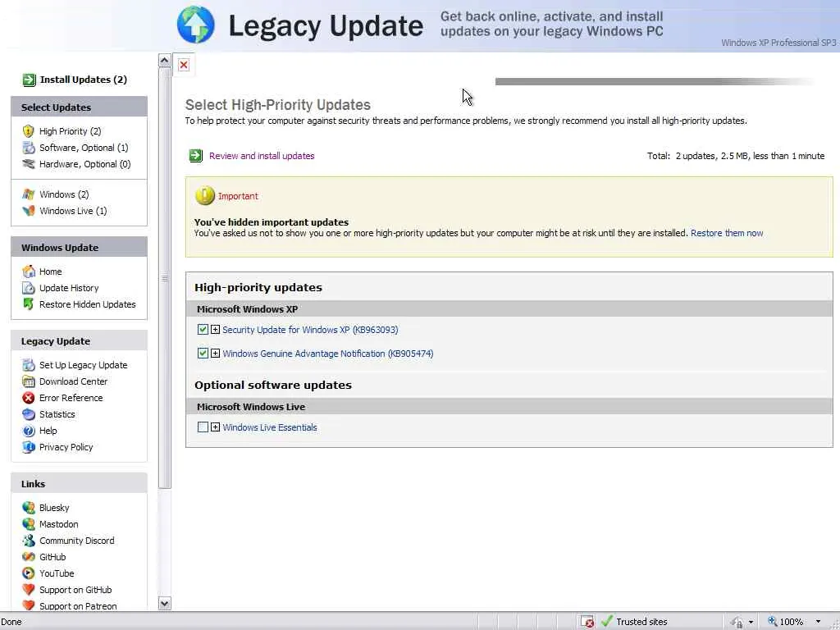Viewport: 840px width, 630px height.
Task: Click the Privacy Policy info icon
Action: 29,447
